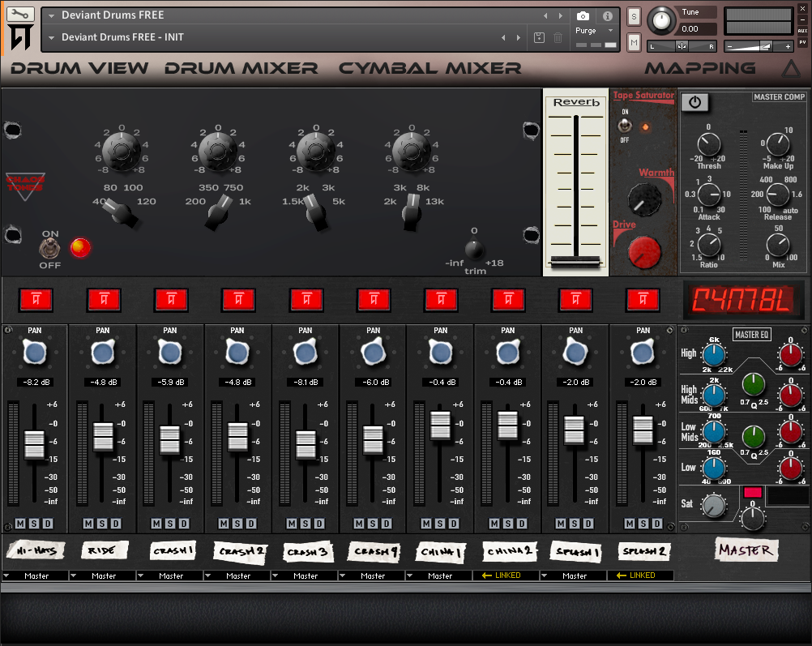Click the triangle logo icon near Mapping
812x646 pixels.
(x=791, y=69)
